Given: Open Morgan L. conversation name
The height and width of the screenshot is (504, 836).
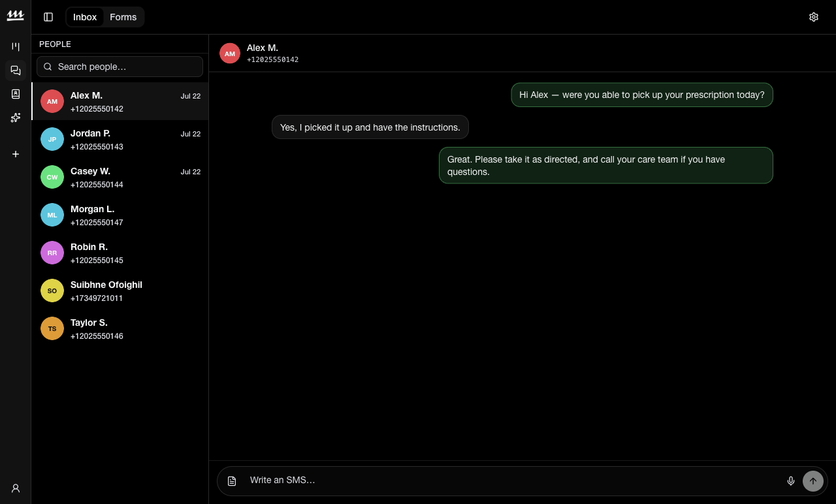Looking at the screenshot, I should (92, 209).
